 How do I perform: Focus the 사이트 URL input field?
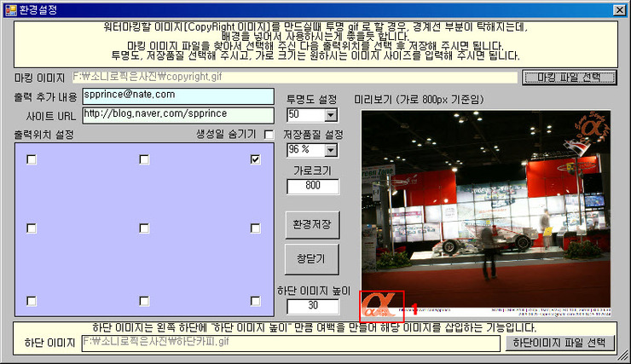(179, 115)
